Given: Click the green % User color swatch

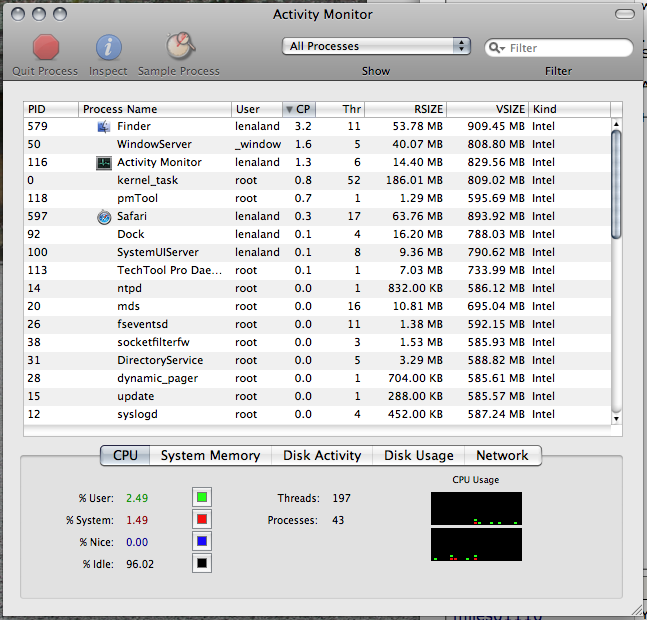Looking at the screenshot, I should [202, 497].
